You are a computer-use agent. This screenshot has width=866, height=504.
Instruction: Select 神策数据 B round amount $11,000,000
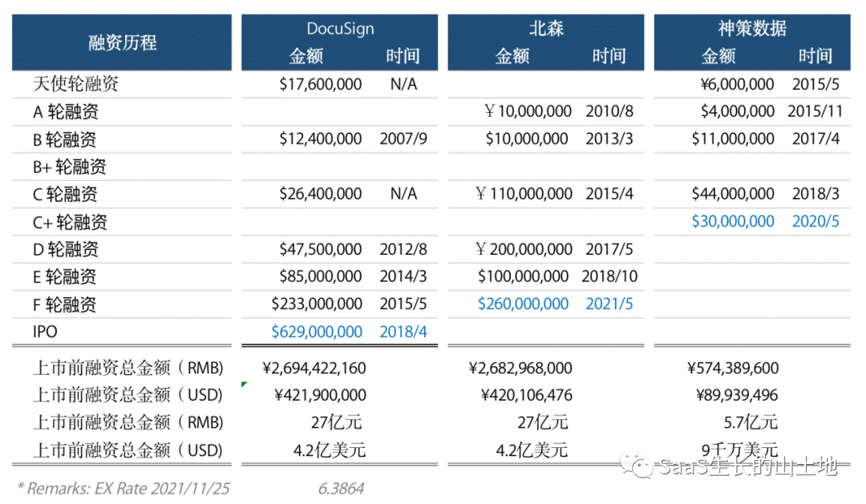[733, 139]
